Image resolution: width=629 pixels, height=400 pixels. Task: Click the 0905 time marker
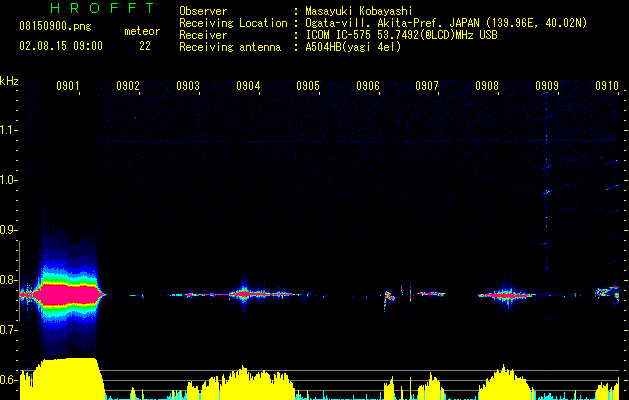tap(308, 85)
